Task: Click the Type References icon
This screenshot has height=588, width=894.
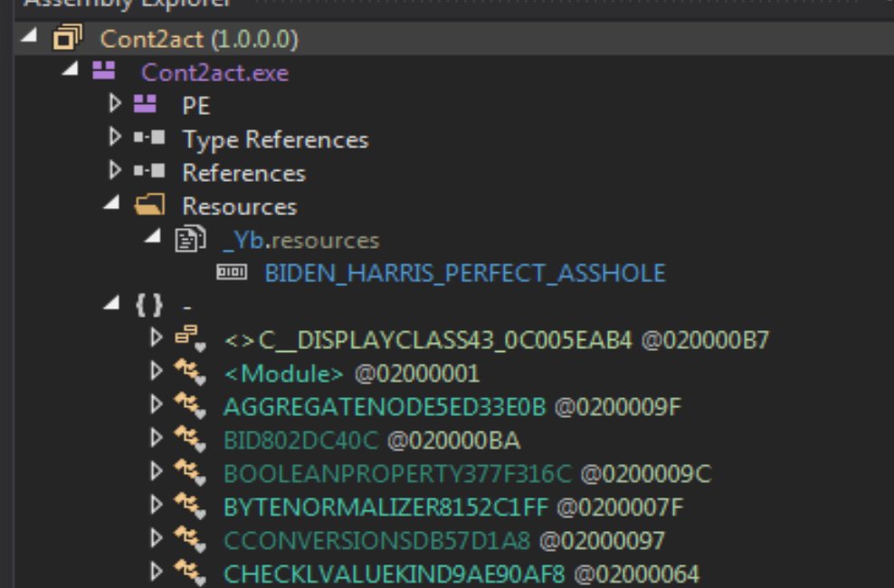Action: pos(149,138)
